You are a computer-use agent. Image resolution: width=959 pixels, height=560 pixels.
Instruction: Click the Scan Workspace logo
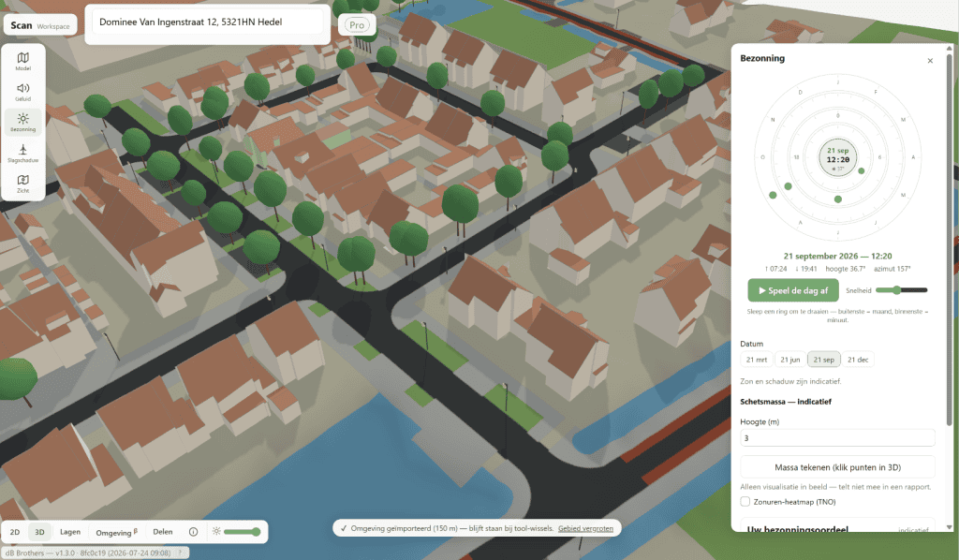39,25
